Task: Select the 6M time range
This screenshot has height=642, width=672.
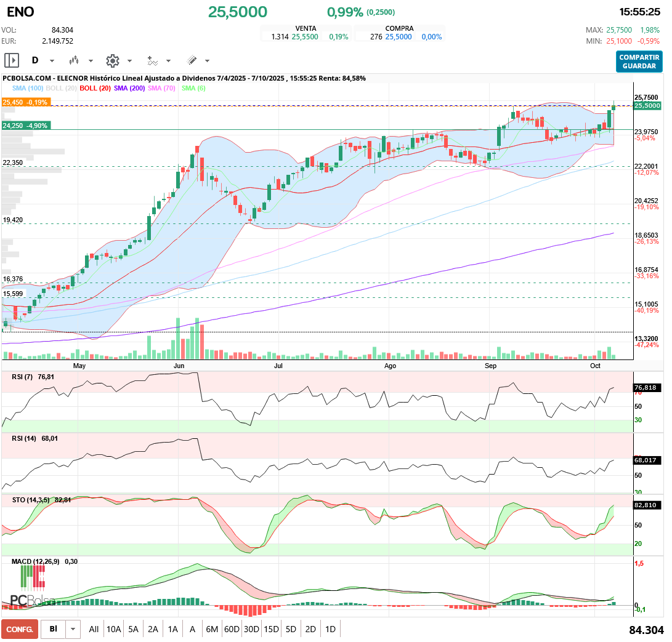Action: pos(212,629)
